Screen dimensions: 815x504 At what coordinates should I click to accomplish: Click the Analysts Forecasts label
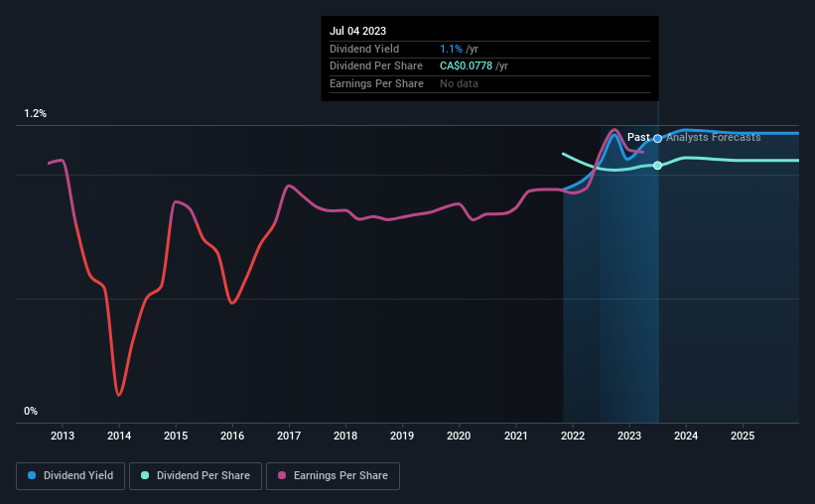[714, 137]
